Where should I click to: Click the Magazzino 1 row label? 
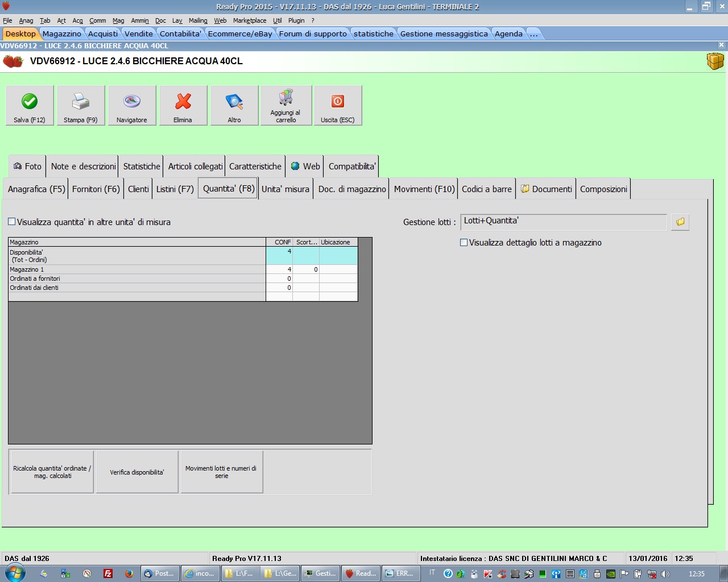pyautogui.click(x=137, y=269)
